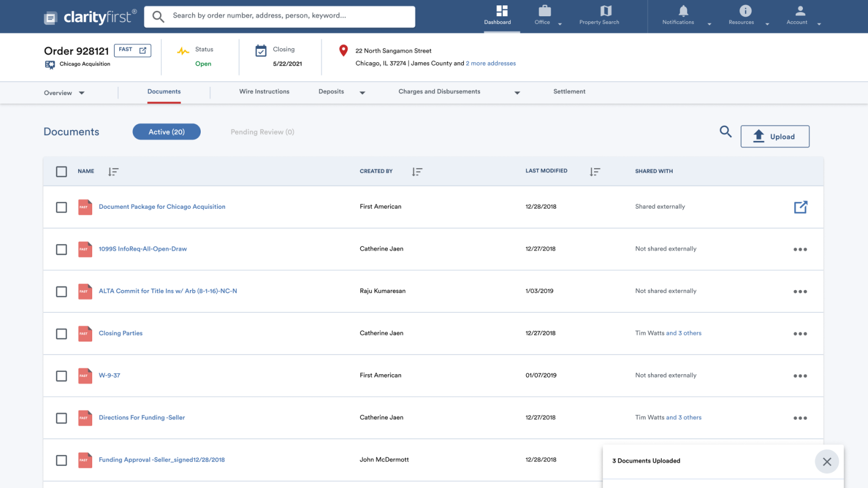Viewport: 868px width, 488px height.
Task: Expand the Charges and Disbursements dropdown
Action: [x=518, y=93]
